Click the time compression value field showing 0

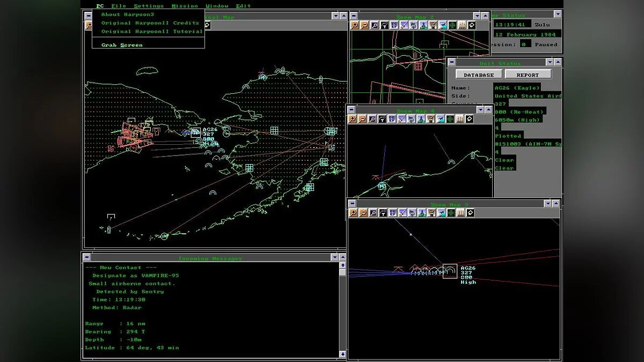(x=525, y=44)
